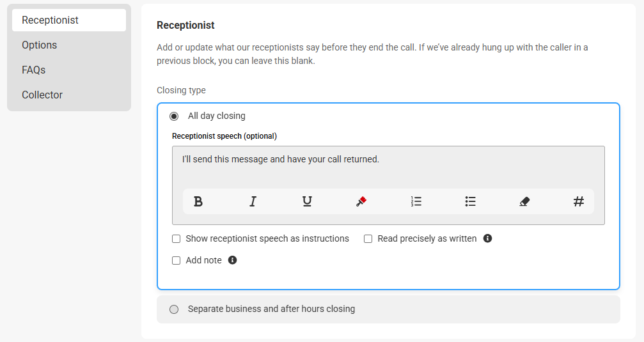This screenshot has height=342, width=644.
Task: Choose Separate business and after hours closing
Action: pyautogui.click(x=174, y=309)
